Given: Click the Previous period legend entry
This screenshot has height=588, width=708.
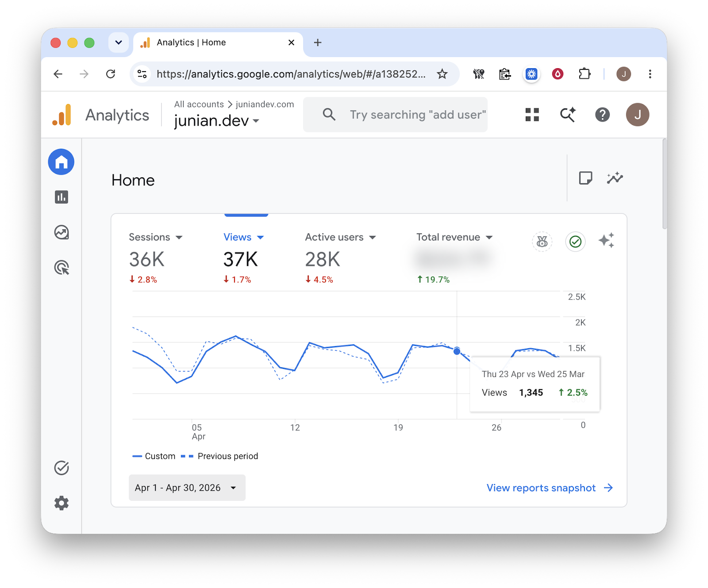Looking at the screenshot, I should pos(219,456).
